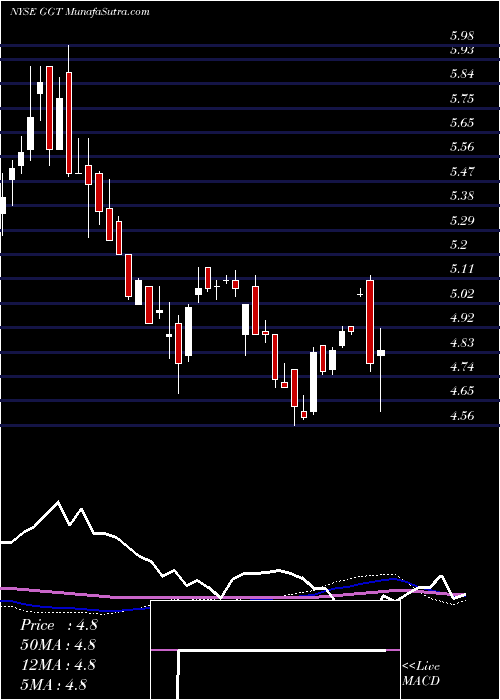Select the 5.98 price axis label
Screen dimensions: 500x700
click(x=462, y=36)
